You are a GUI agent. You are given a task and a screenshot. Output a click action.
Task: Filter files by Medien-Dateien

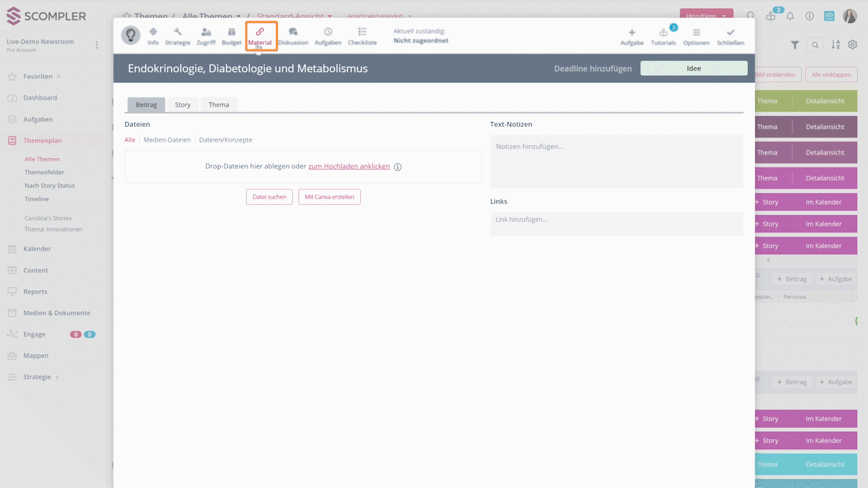(x=167, y=140)
